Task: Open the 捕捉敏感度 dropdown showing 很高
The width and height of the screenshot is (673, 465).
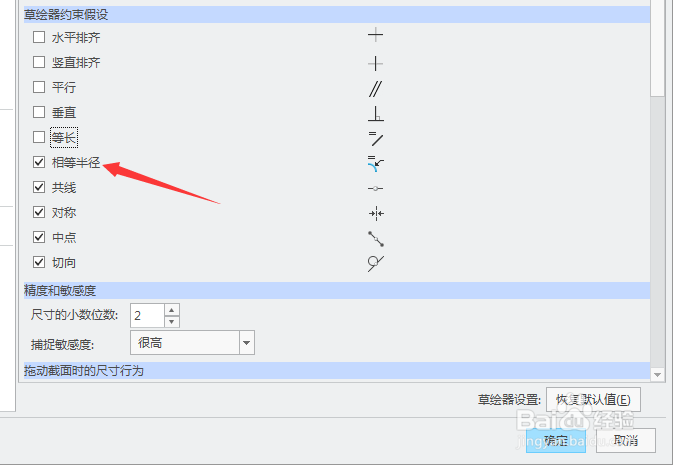Action: click(x=192, y=343)
